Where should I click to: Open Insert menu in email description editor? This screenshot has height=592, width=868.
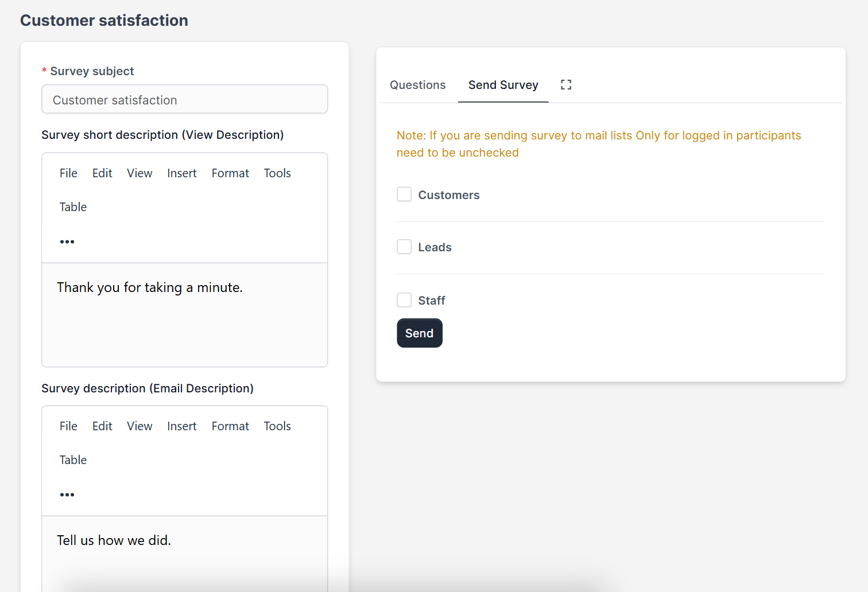tap(182, 426)
